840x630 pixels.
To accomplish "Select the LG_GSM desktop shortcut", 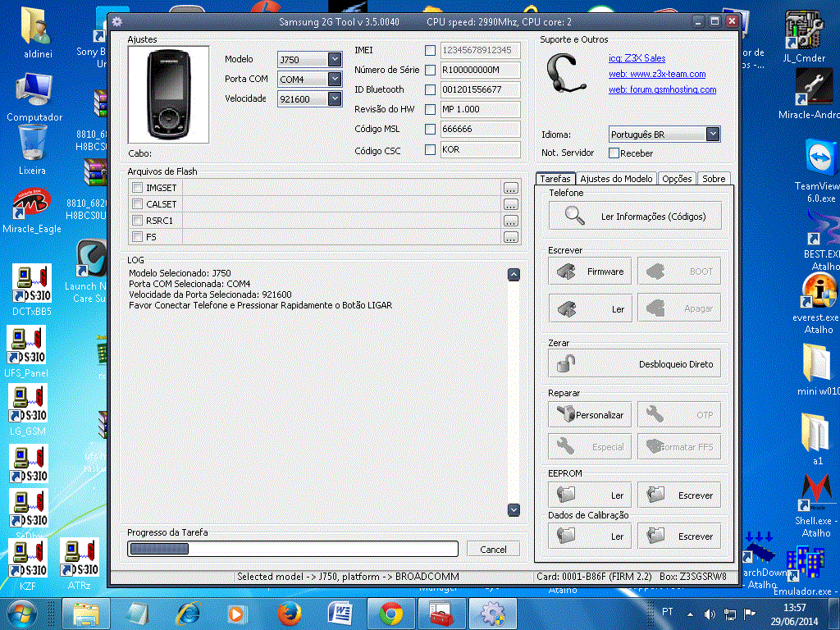I will click(28, 410).
